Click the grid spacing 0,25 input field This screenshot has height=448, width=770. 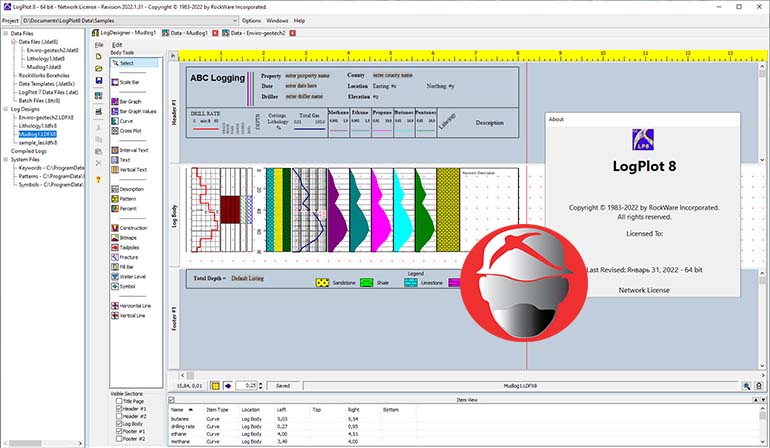click(x=247, y=386)
